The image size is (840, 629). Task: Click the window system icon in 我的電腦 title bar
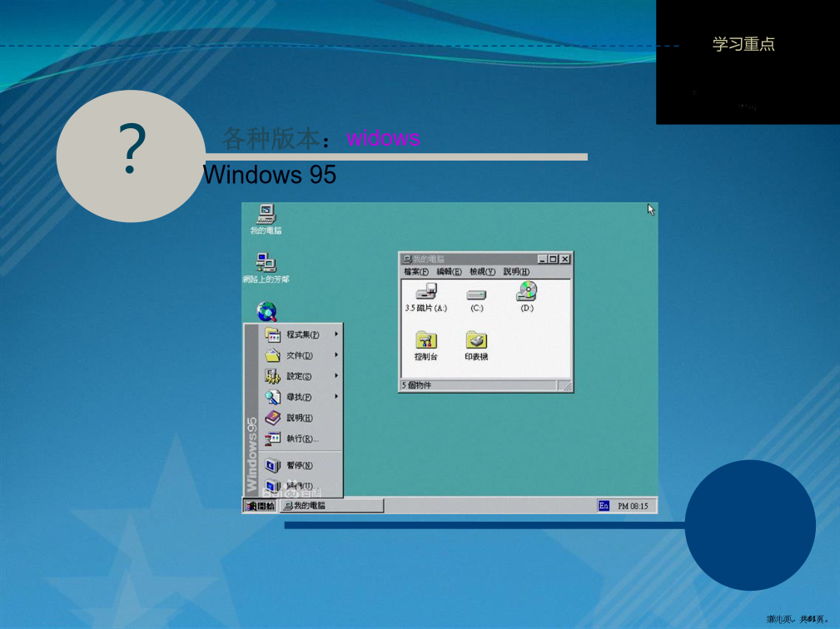click(x=407, y=259)
